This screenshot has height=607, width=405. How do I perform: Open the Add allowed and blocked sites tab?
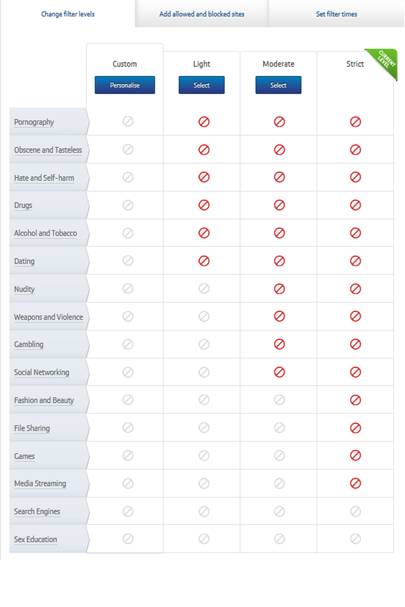(202, 14)
